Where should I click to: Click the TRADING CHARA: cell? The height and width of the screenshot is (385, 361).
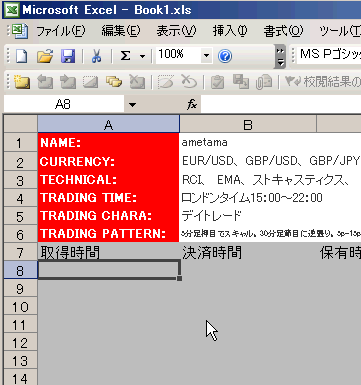point(109,216)
